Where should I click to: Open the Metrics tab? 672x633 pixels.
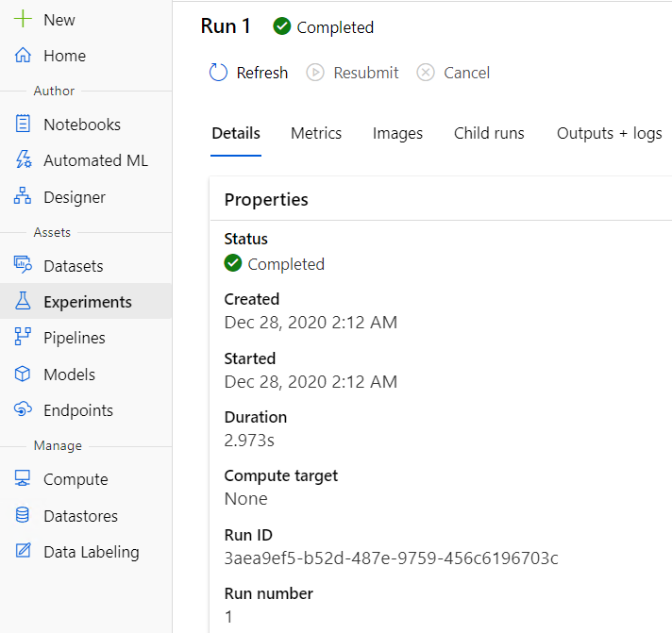[316, 133]
